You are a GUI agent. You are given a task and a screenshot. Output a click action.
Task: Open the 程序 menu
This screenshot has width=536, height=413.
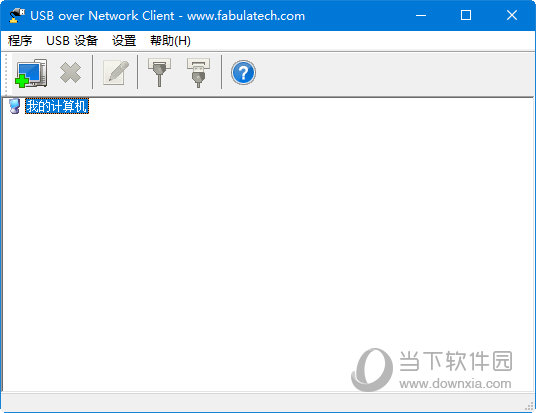(20, 41)
